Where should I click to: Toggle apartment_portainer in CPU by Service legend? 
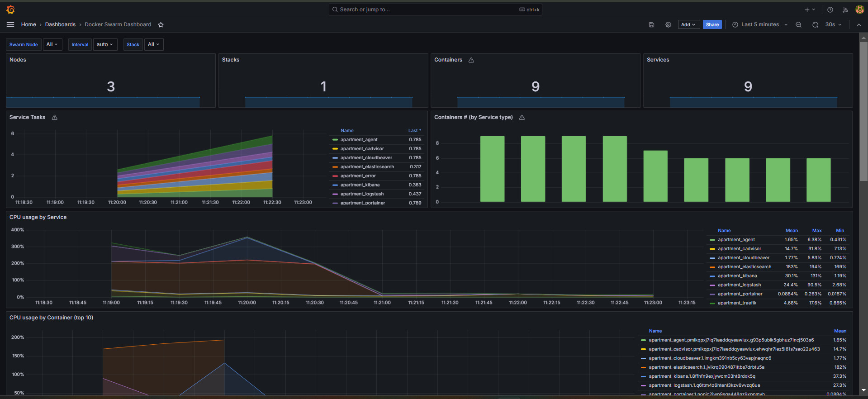(x=740, y=294)
